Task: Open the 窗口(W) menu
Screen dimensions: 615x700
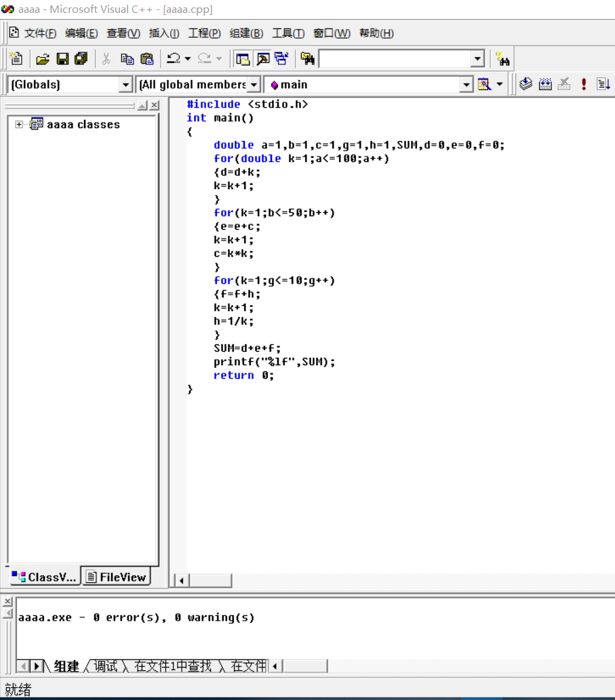Action: [332, 33]
